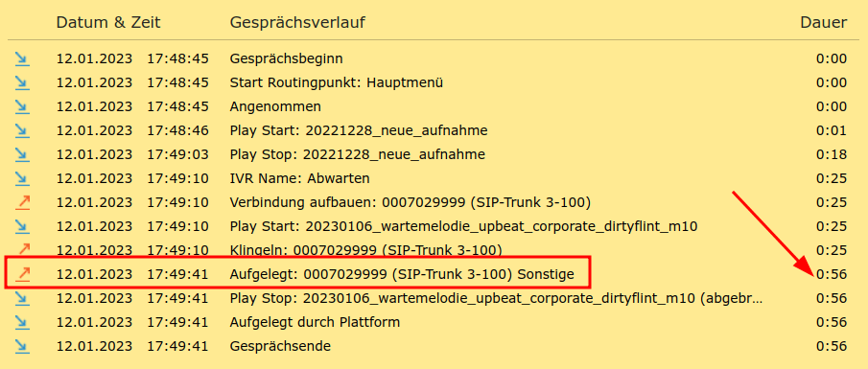Viewport: 868px width, 369px height.
Task: Click the truncated Play Stop wartemelodie entry
Action: (x=496, y=299)
